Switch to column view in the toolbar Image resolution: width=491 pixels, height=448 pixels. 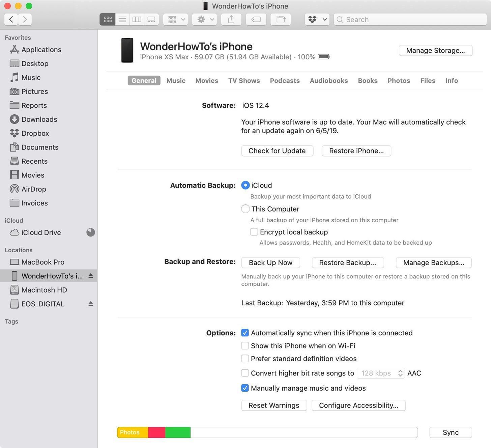pos(137,19)
